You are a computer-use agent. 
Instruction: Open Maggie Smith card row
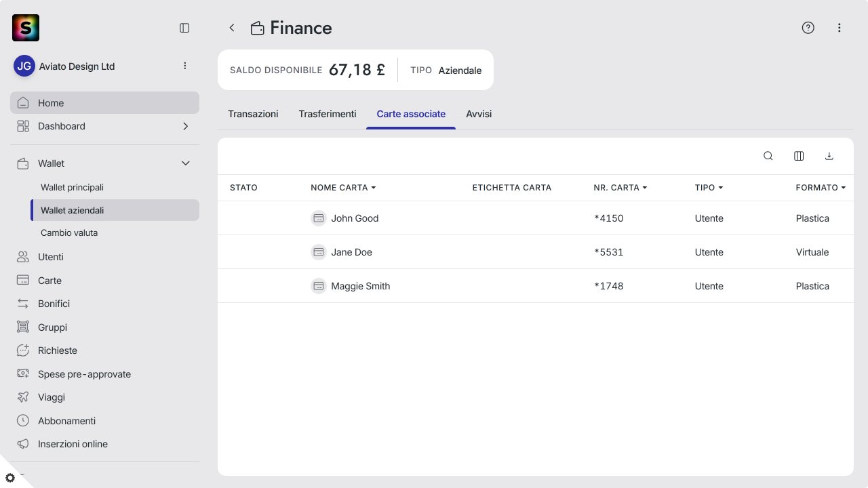(x=536, y=286)
